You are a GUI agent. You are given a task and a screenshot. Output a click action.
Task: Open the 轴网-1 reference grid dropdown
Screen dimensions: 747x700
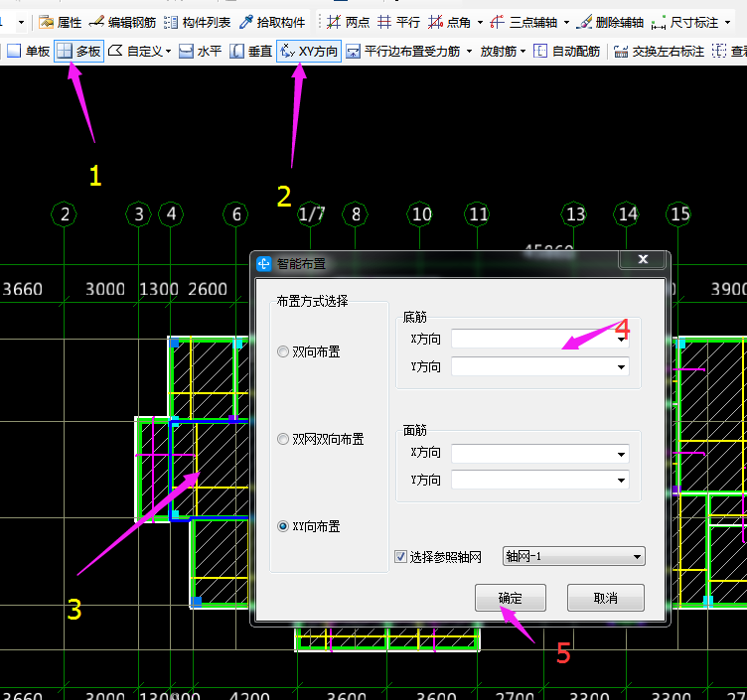pos(573,556)
